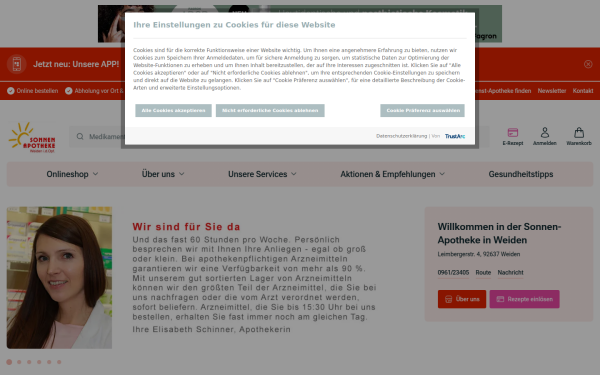This screenshot has height=375, width=600.
Task: Open the Datenschutzerklärung link in cookie dialog
Action: 401,136
